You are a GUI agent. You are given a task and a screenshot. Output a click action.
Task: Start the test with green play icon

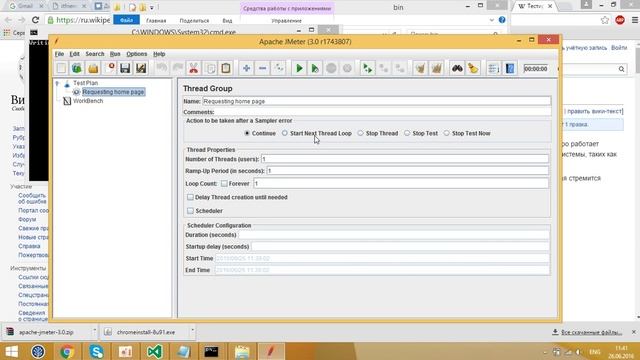click(299, 68)
